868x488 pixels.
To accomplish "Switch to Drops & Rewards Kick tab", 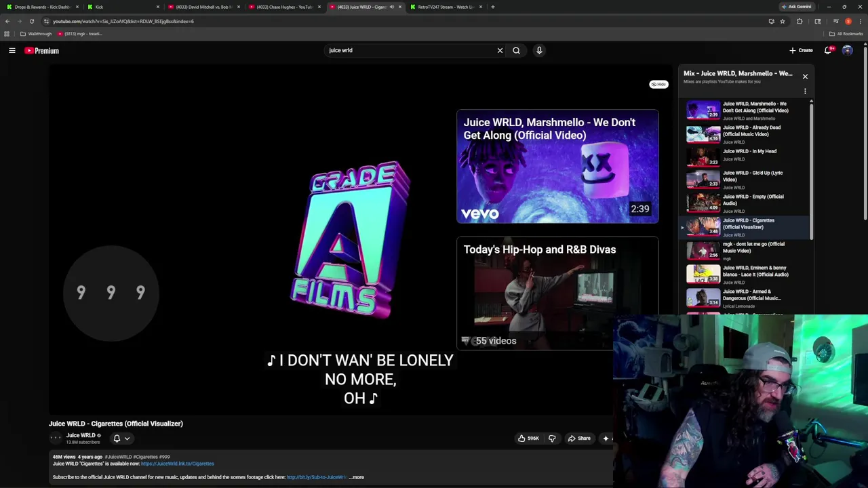I will (x=42, y=7).
